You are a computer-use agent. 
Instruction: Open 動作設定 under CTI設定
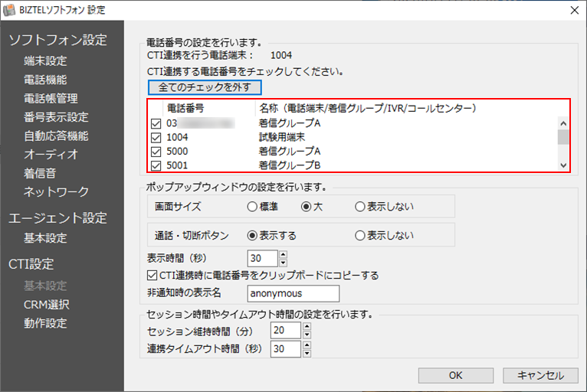[x=45, y=323]
